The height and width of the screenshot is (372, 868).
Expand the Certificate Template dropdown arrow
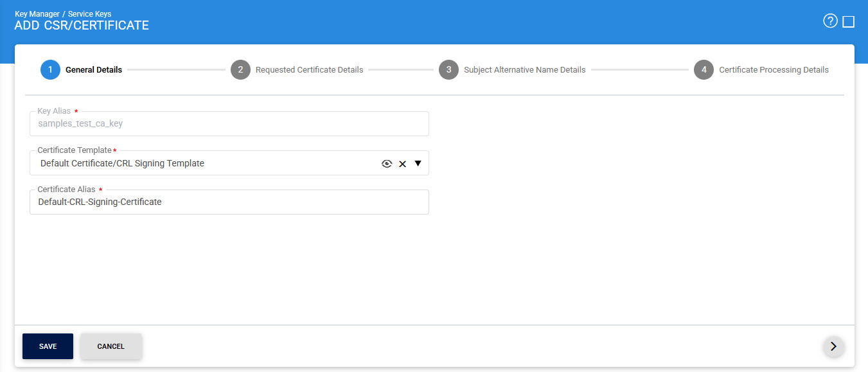click(418, 163)
